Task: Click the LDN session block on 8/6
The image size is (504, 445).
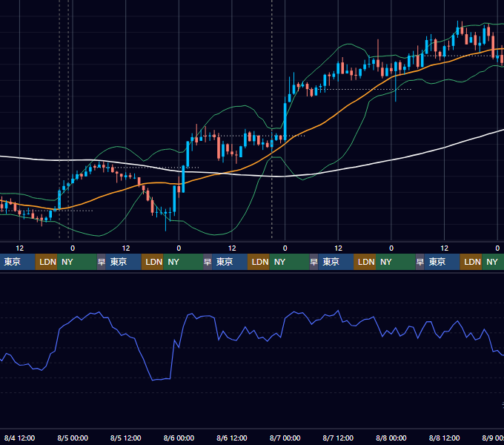Action: point(259,262)
